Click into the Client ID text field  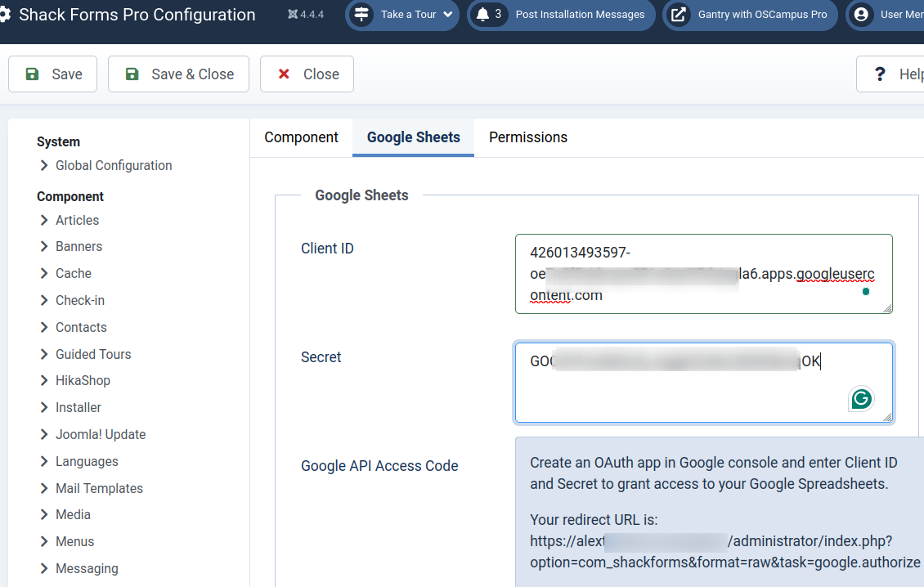click(x=703, y=274)
